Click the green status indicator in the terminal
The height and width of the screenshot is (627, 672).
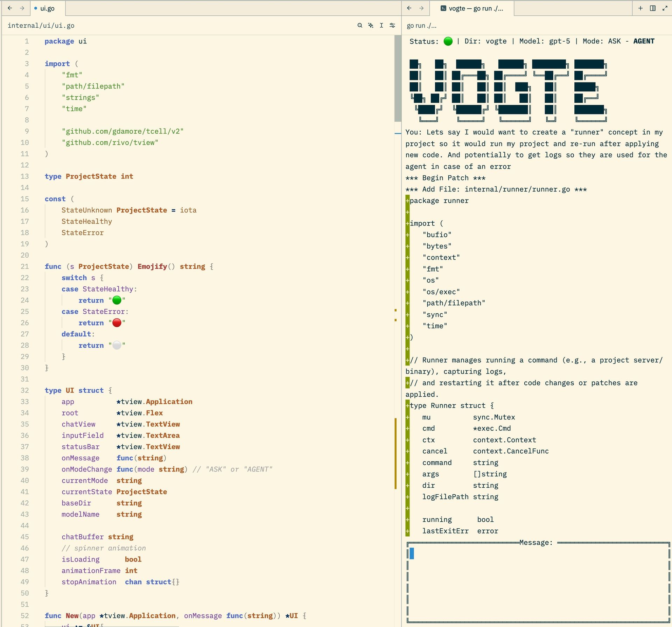coord(448,41)
